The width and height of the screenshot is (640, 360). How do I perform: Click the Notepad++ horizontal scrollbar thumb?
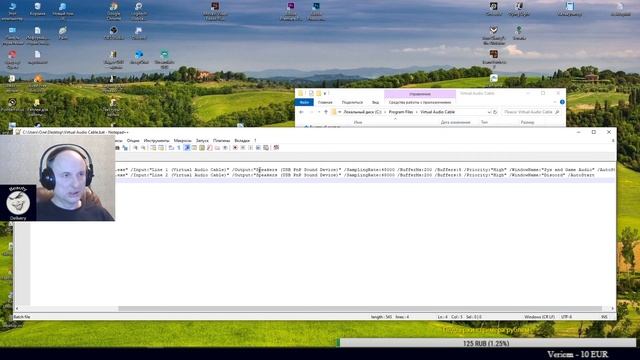(x=360, y=309)
